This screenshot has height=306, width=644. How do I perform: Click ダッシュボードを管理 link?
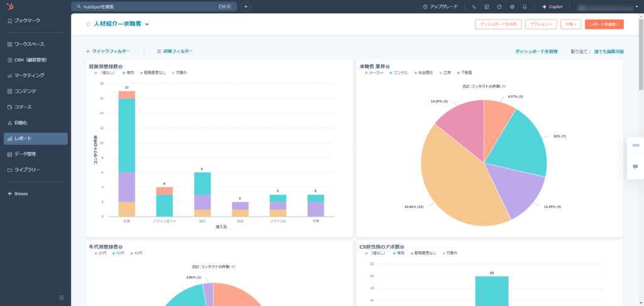(536, 52)
